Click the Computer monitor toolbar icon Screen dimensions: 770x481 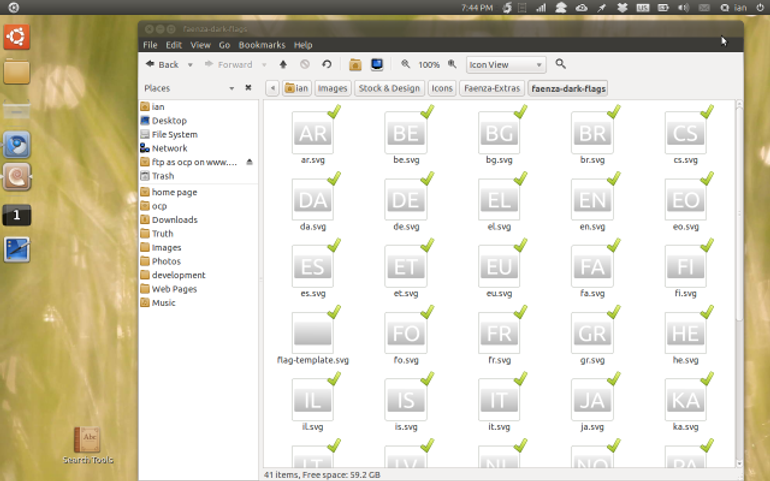click(x=377, y=64)
